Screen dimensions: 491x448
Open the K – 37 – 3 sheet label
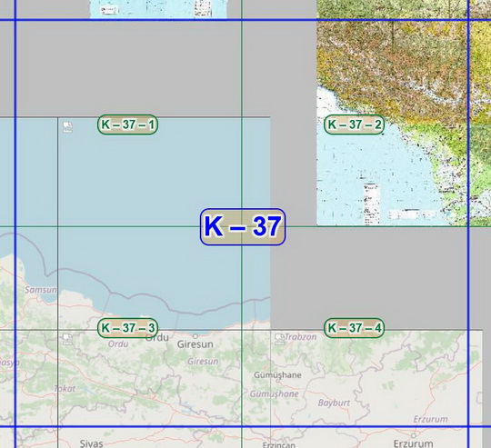click(x=127, y=328)
